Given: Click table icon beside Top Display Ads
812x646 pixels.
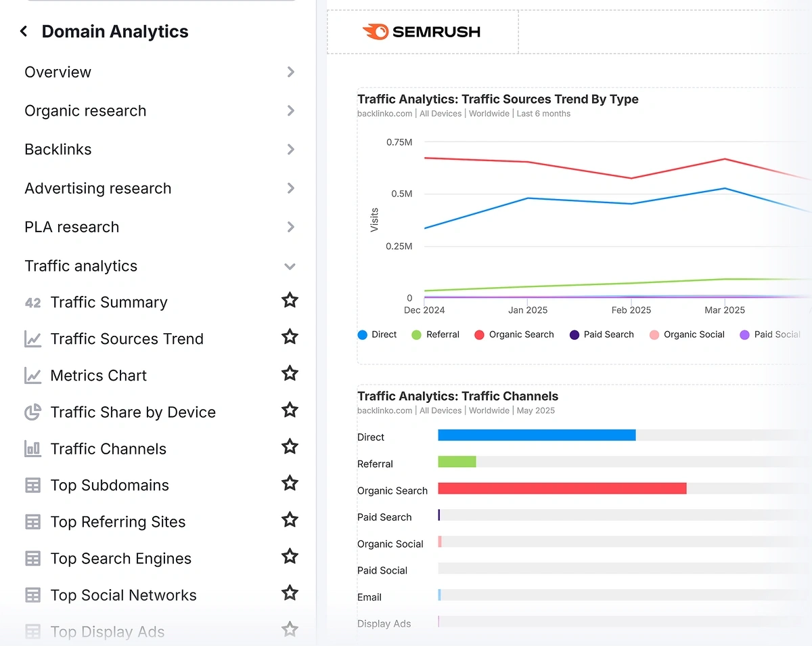Looking at the screenshot, I should pyautogui.click(x=32, y=632).
